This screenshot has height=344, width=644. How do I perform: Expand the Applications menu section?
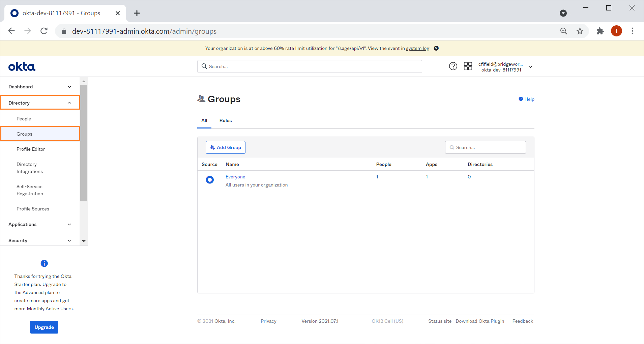point(40,224)
